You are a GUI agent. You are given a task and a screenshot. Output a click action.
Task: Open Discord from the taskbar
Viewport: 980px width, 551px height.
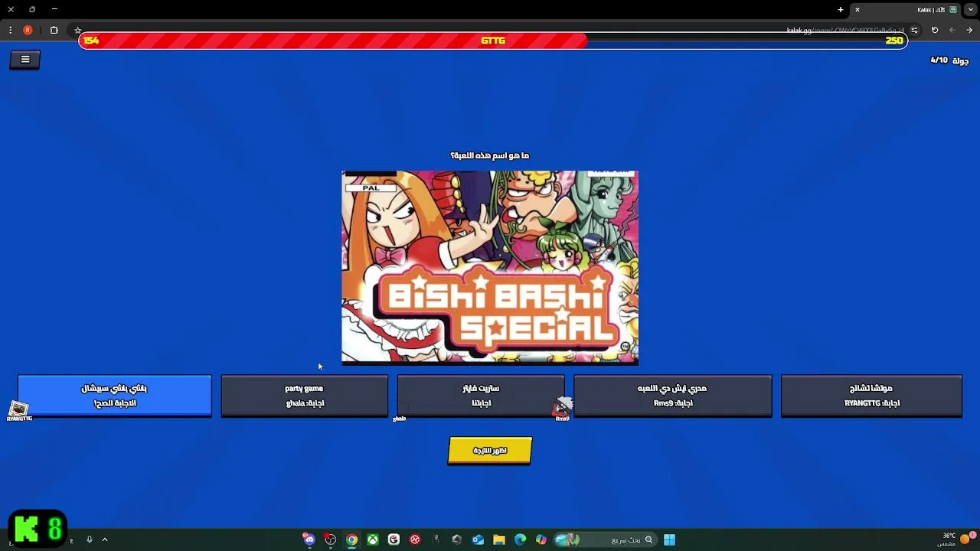(309, 540)
